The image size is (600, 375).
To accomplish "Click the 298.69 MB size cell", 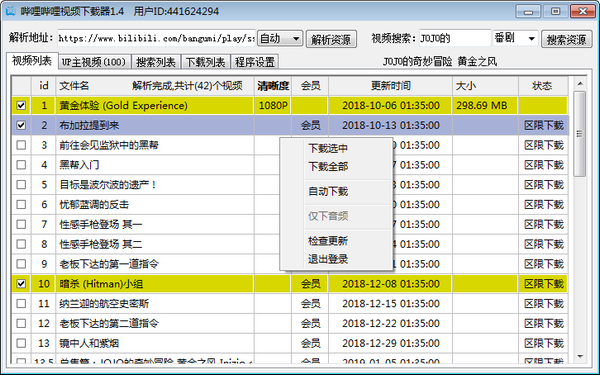I will [486, 106].
